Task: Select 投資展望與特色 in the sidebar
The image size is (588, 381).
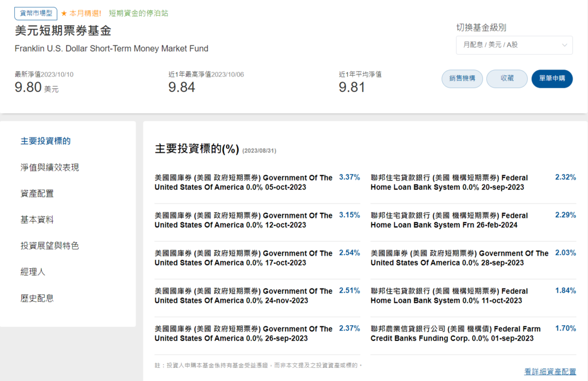Action: (49, 246)
